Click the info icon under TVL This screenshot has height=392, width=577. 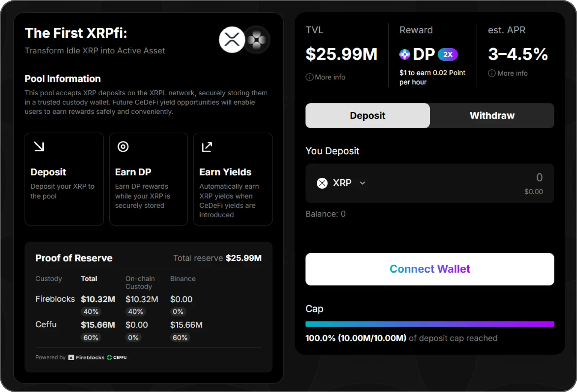click(309, 77)
